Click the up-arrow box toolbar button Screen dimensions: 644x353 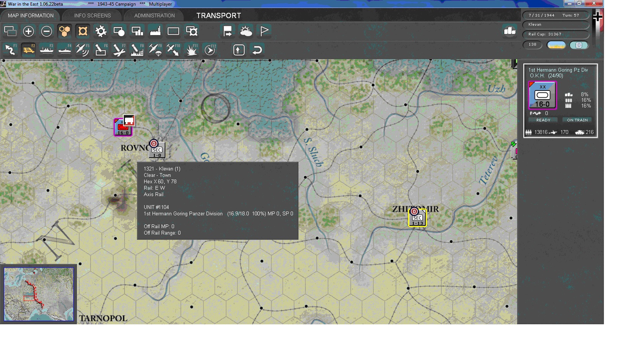pos(239,50)
